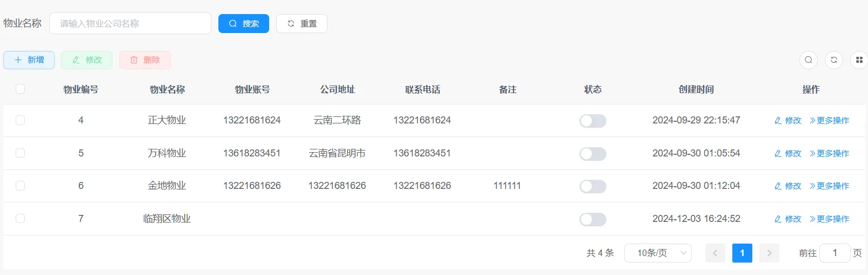Open the 10条/页 page size dropdown
The height and width of the screenshot is (275, 868).
[658, 253]
